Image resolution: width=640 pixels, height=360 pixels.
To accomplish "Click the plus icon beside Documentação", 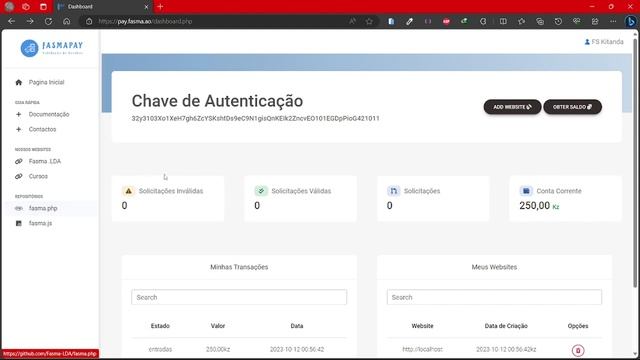I will coord(18,114).
